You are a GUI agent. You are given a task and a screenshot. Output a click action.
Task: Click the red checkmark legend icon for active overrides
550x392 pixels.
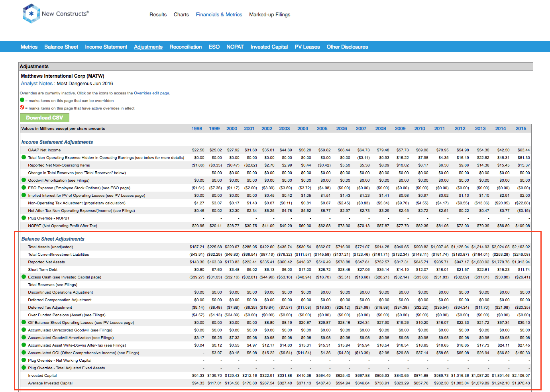tap(22, 108)
